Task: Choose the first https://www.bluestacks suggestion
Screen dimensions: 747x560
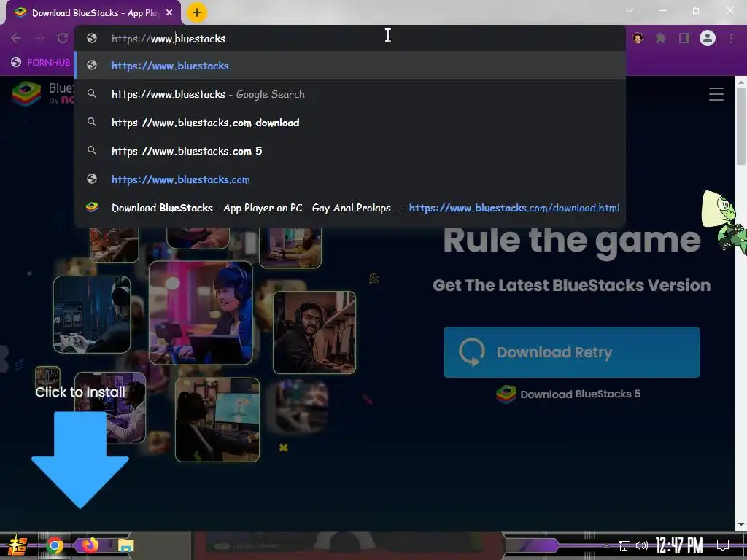Action: point(349,66)
